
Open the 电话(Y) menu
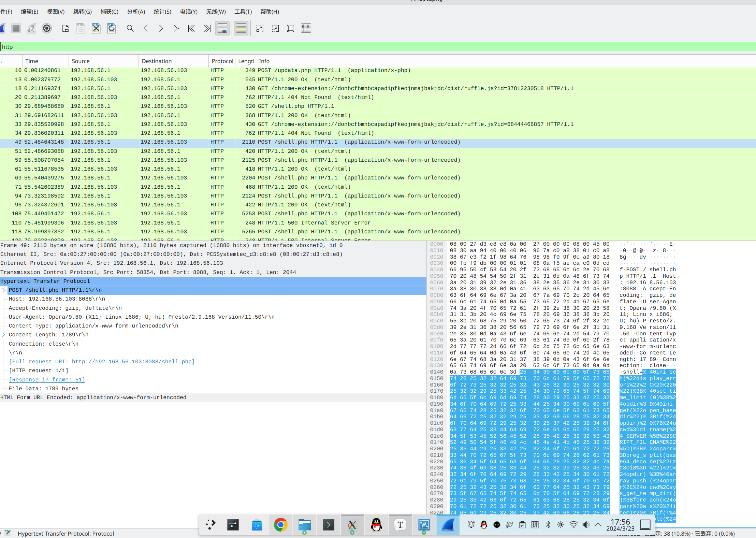pos(189,12)
